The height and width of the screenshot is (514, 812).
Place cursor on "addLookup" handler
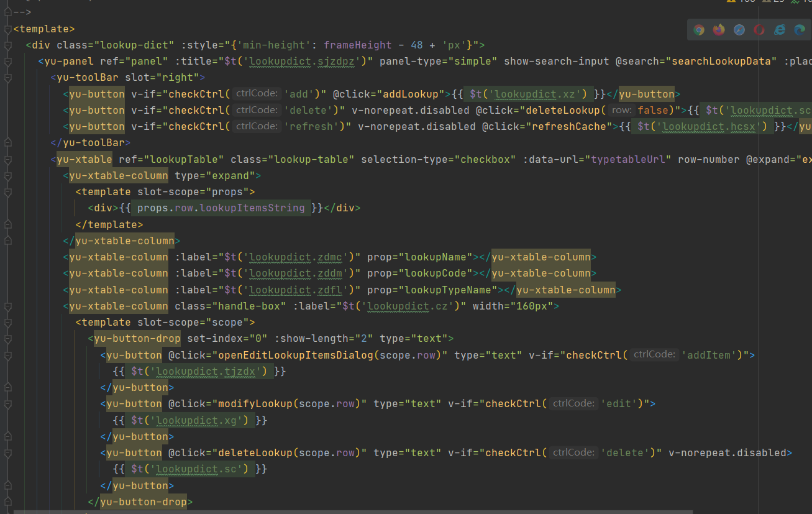(x=411, y=94)
